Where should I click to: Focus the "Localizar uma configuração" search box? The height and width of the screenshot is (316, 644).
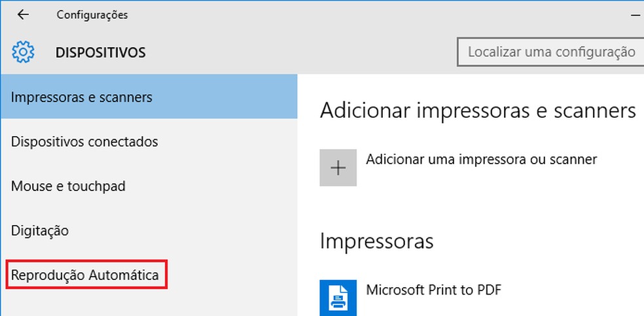(x=551, y=52)
